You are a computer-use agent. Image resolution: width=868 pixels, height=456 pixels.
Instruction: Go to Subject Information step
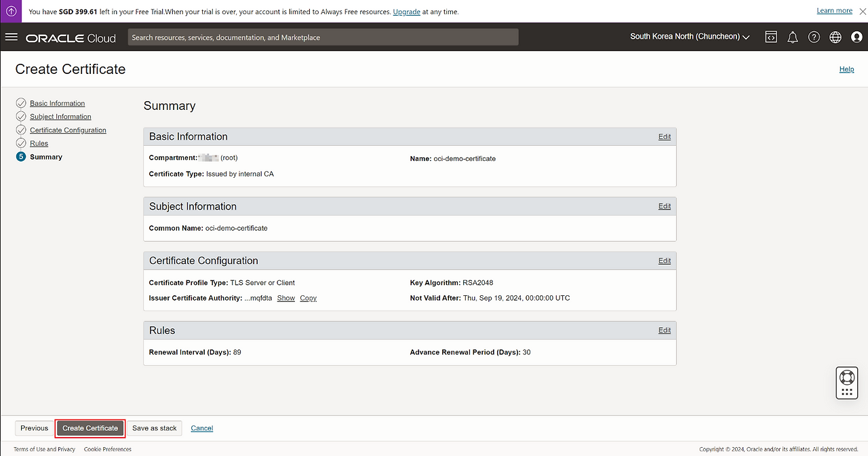(x=60, y=117)
